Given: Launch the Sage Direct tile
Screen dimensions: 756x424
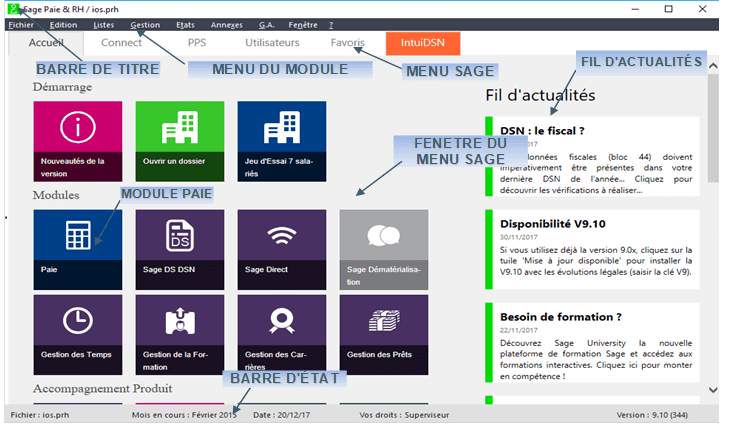Looking at the screenshot, I should tap(282, 249).
